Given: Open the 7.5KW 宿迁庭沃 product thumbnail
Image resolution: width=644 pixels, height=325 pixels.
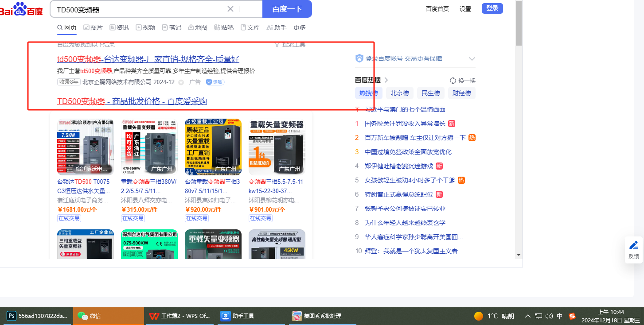Looking at the screenshot, I should [86, 147].
